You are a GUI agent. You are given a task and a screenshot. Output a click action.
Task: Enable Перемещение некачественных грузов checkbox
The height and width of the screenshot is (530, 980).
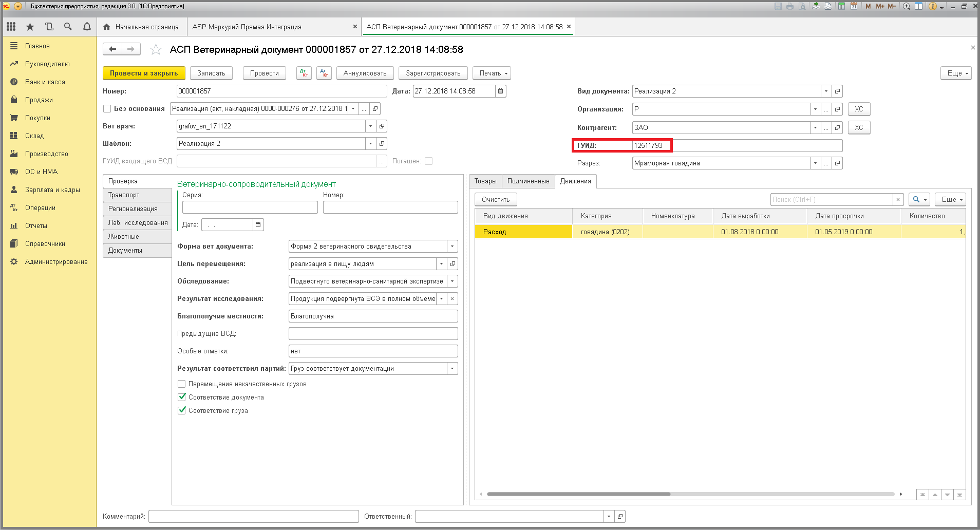[x=181, y=384]
